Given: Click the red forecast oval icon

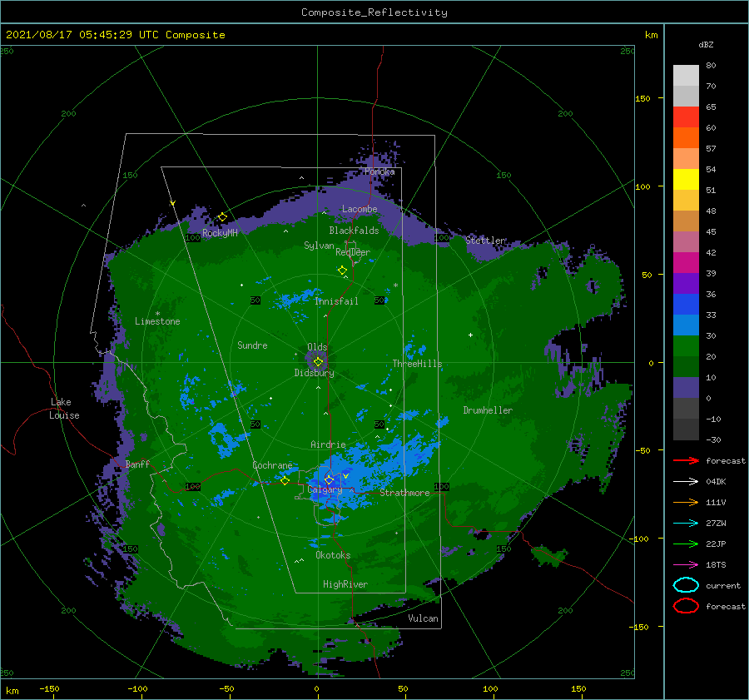Looking at the screenshot, I should [x=686, y=606].
